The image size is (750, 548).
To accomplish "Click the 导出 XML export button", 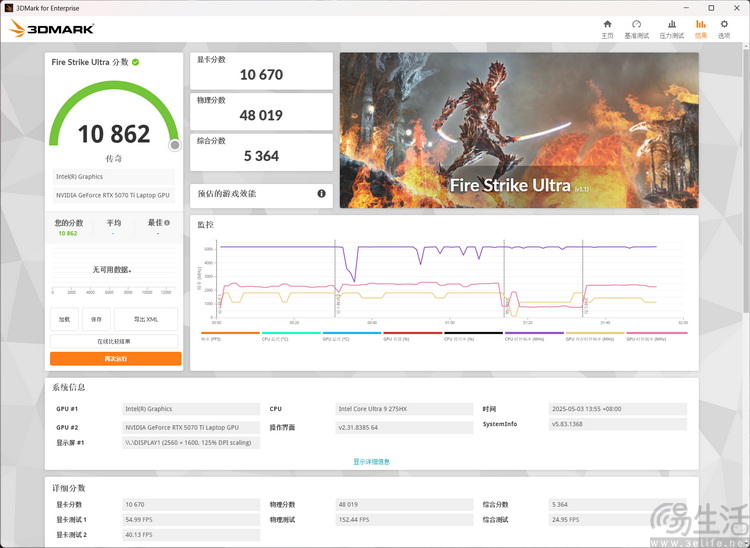I will pos(146,319).
